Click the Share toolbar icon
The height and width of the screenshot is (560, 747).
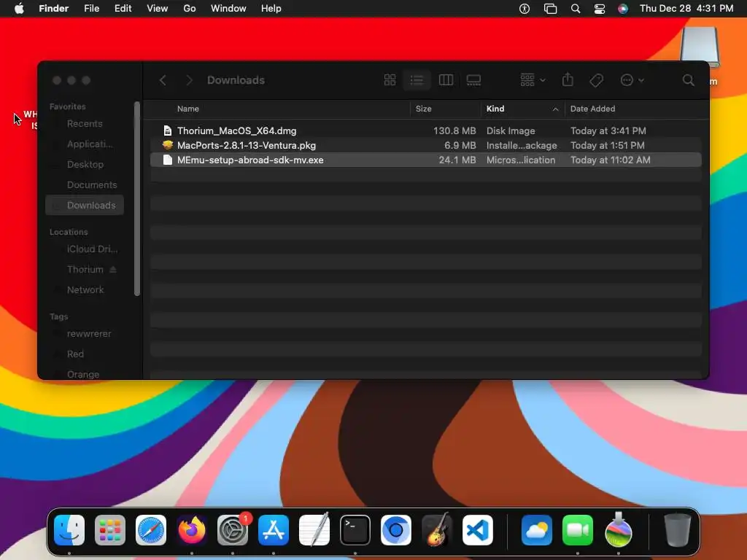click(x=568, y=79)
